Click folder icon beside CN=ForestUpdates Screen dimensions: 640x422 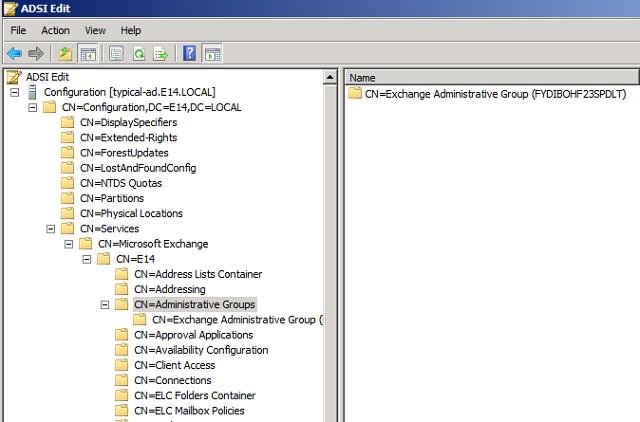click(x=67, y=152)
